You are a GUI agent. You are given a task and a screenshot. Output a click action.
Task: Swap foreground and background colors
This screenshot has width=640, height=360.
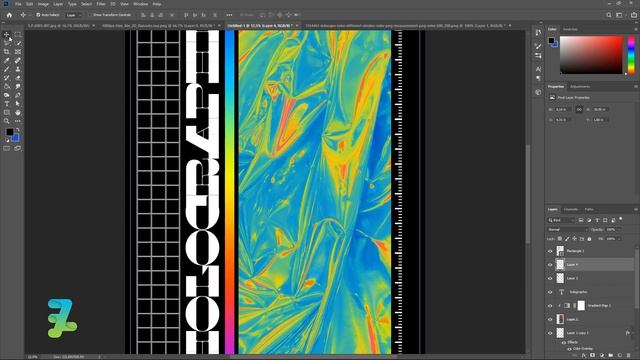pyautogui.click(x=18, y=130)
